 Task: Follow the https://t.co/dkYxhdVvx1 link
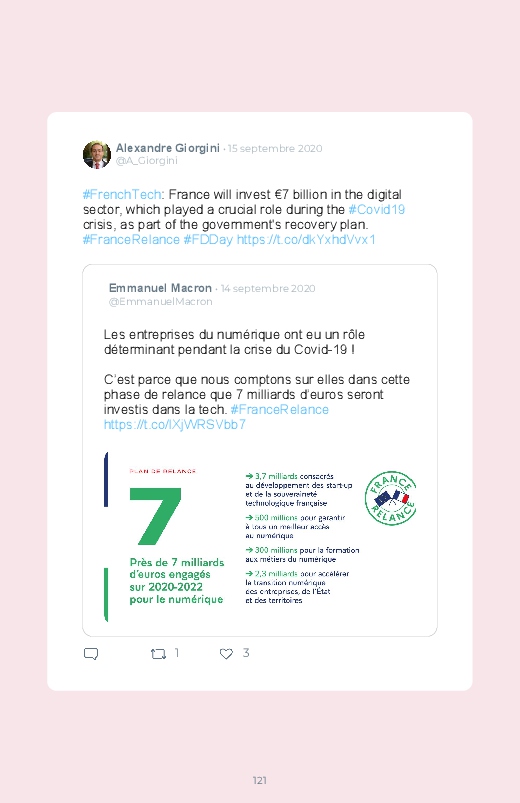coord(306,240)
